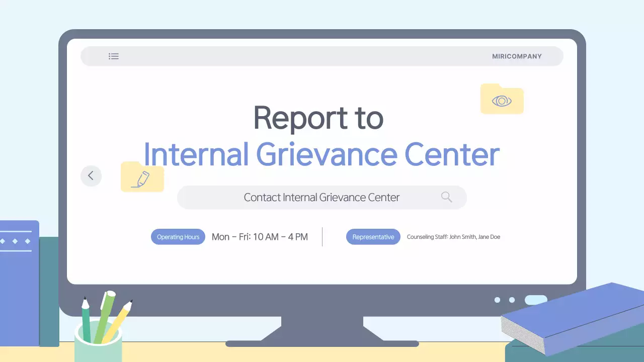Click the Contact Internal Grievance Center search field
Screen dimensions: 644x362
tap(321, 198)
